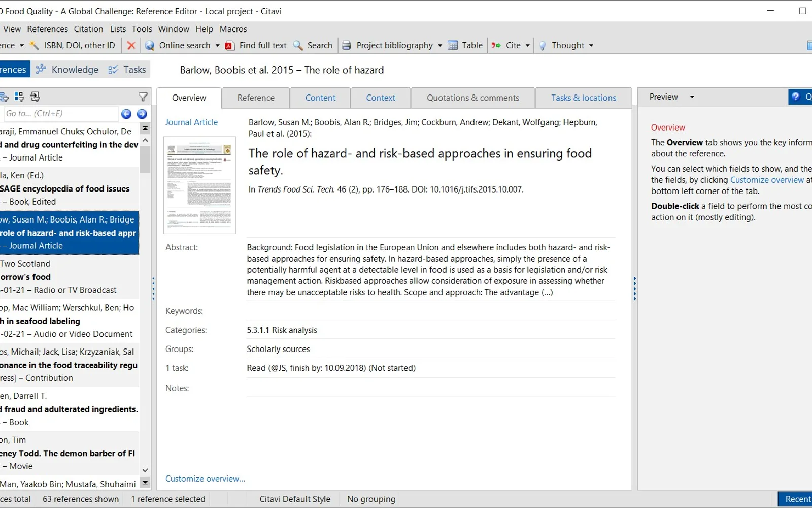The width and height of the screenshot is (812, 508).
Task: Click the Journal Article reference type link
Action: point(191,122)
